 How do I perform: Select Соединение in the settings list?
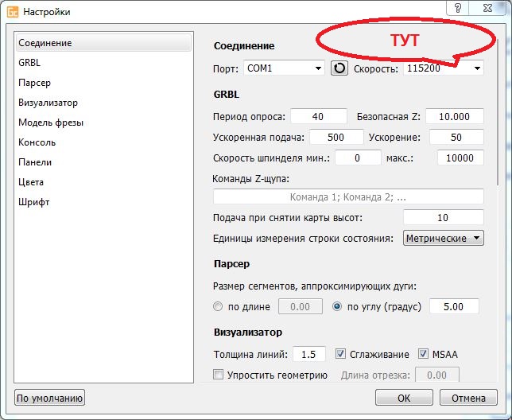pos(103,43)
